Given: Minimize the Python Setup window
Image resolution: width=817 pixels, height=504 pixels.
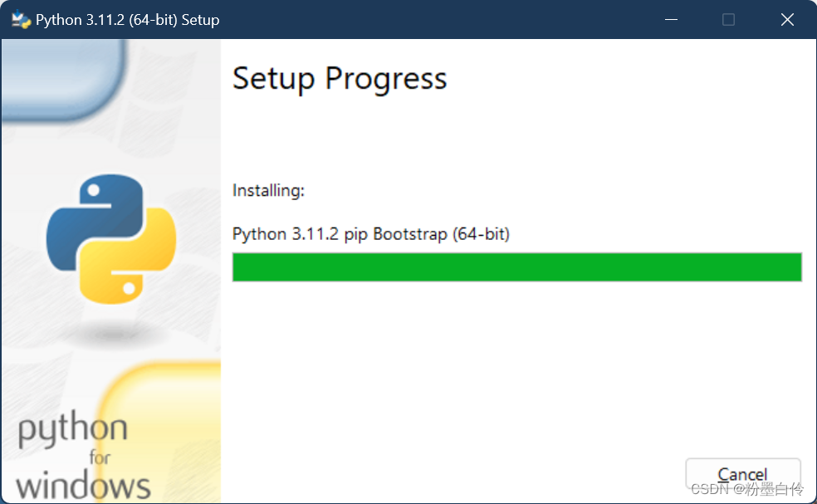Looking at the screenshot, I should click(x=671, y=20).
